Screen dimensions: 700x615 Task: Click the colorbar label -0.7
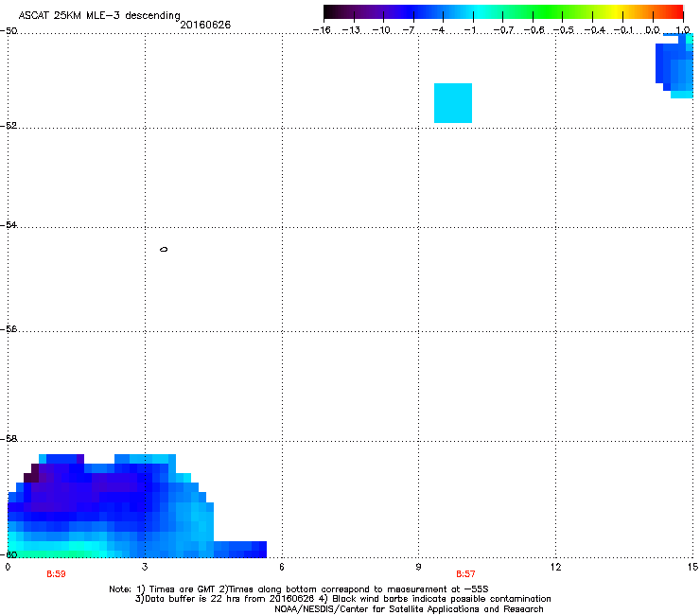click(503, 30)
